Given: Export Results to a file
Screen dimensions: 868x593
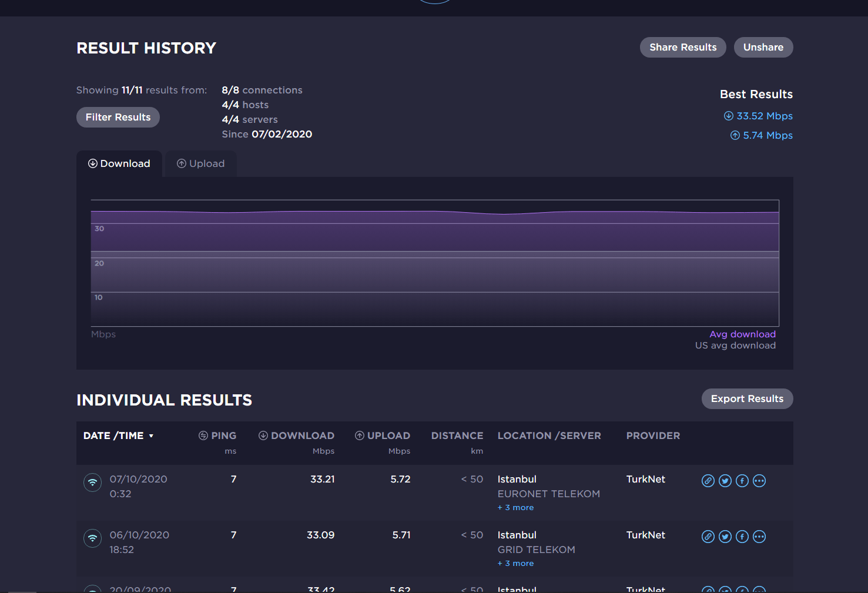Looking at the screenshot, I should 748,399.
